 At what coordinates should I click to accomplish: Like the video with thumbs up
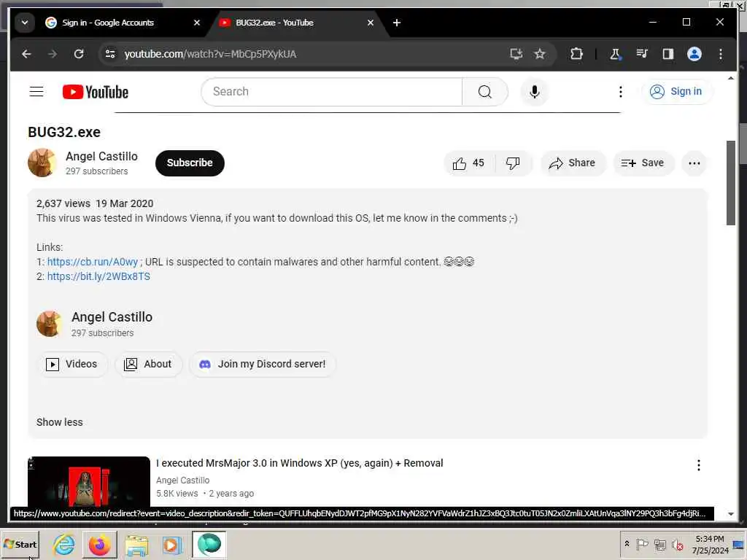click(x=469, y=163)
